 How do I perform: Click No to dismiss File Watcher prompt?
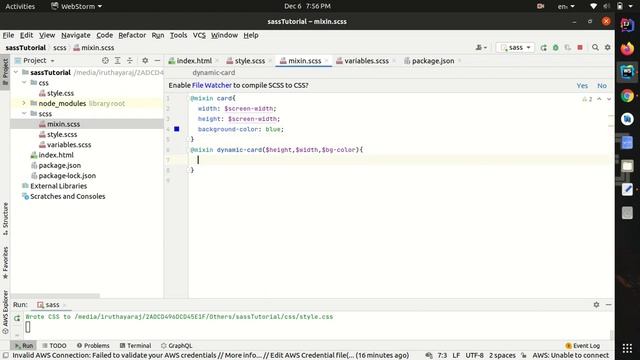(602, 85)
